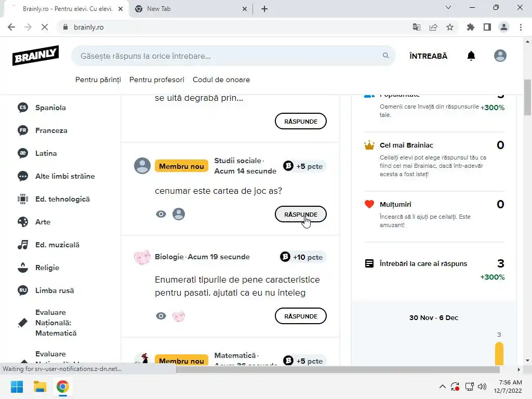The width and height of the screenshot is (532, 399).
Task: Open File Explorer from the taskbar
Action: (x=39, y=387)
